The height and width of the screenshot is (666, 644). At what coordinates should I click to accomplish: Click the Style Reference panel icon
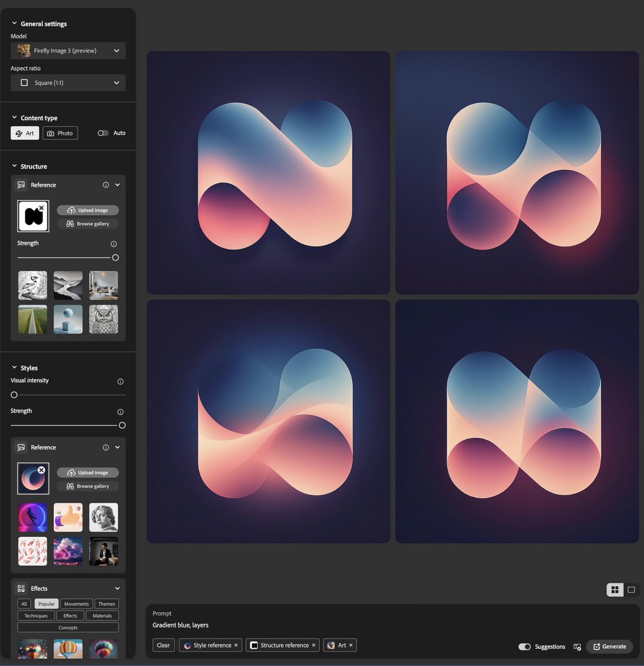(21, 447)
